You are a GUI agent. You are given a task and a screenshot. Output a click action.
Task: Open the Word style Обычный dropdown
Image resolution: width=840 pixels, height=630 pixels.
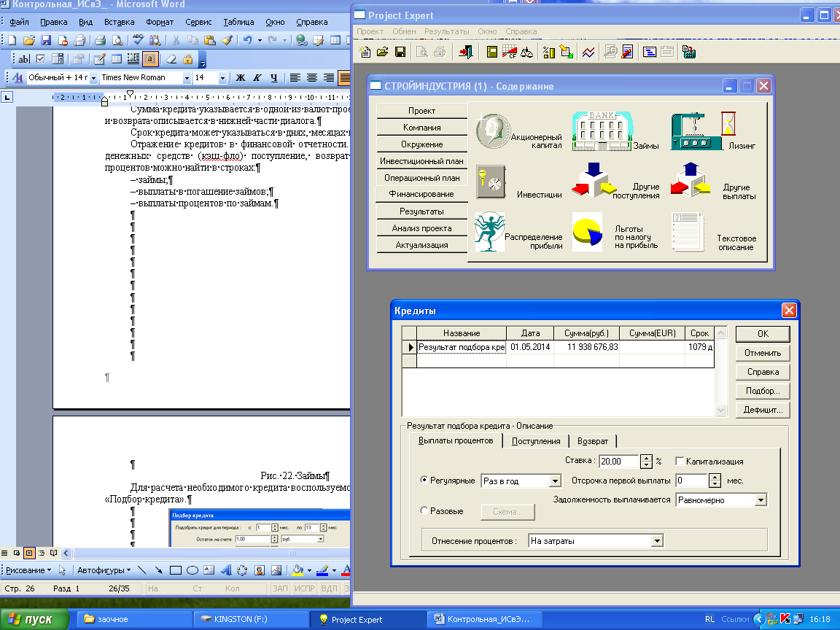[x=93, y=78]
